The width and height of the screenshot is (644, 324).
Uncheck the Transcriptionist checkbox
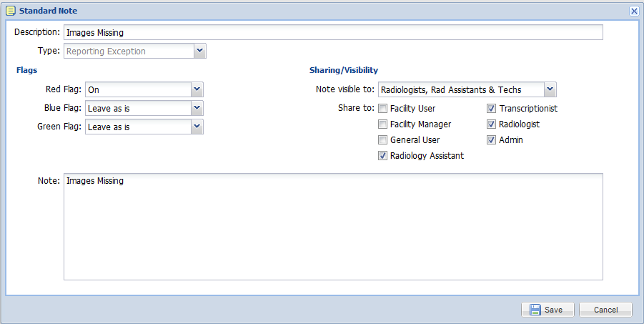coord(491,109)
